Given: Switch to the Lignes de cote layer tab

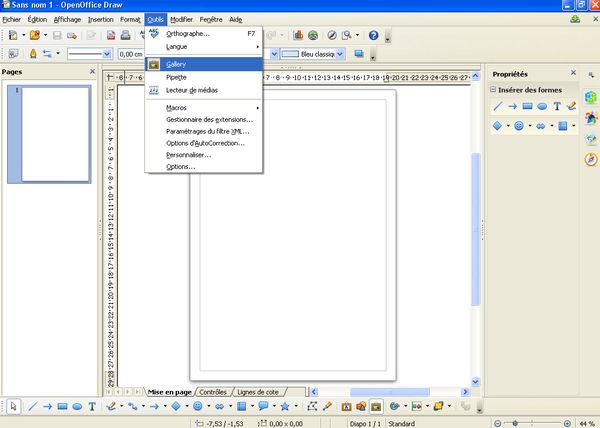Looking at the screenshot, I should coord(258,392).
